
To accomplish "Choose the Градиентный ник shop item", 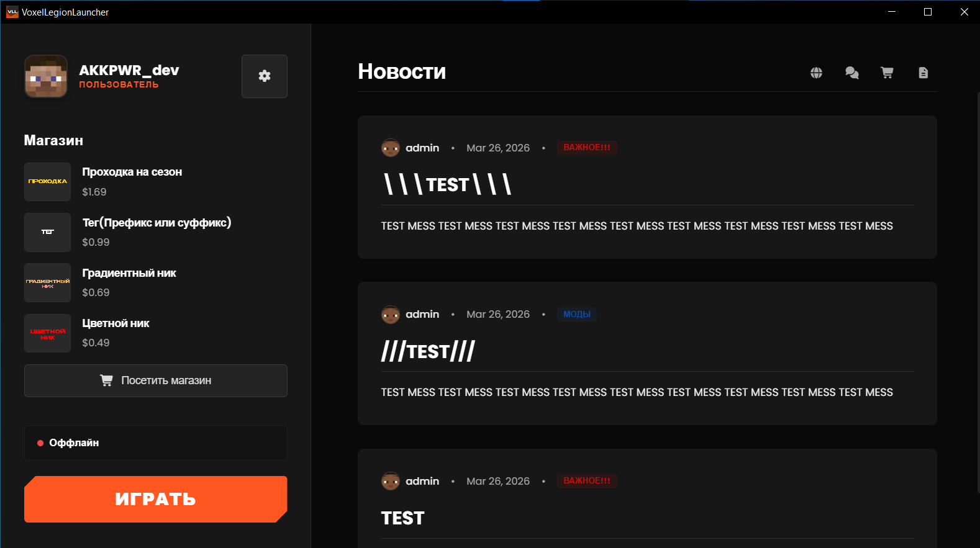I will (129, 273).
